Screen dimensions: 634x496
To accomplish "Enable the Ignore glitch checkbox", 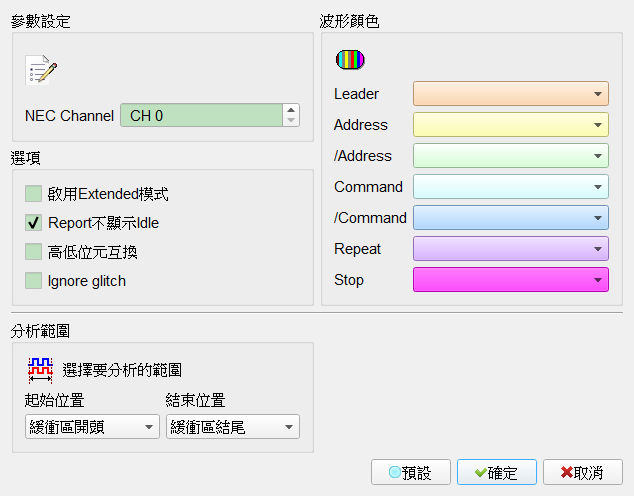I will pyautogui.click(x=34, y=281).
